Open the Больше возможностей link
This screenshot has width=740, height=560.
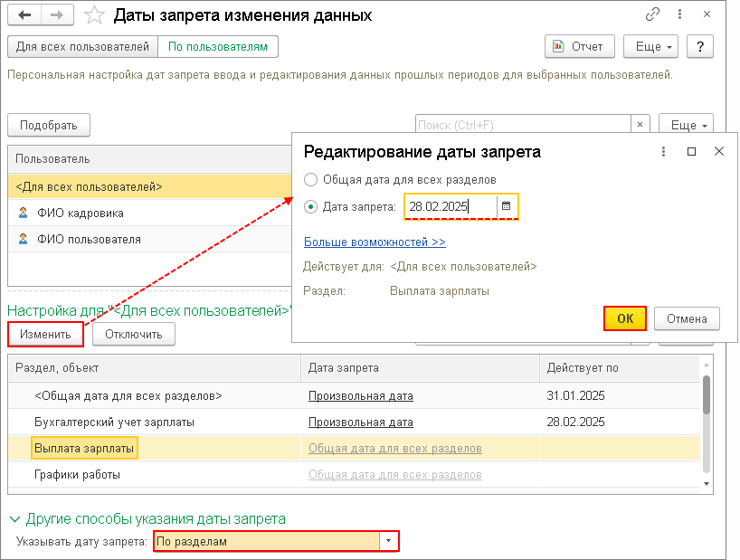click(375, 242)
